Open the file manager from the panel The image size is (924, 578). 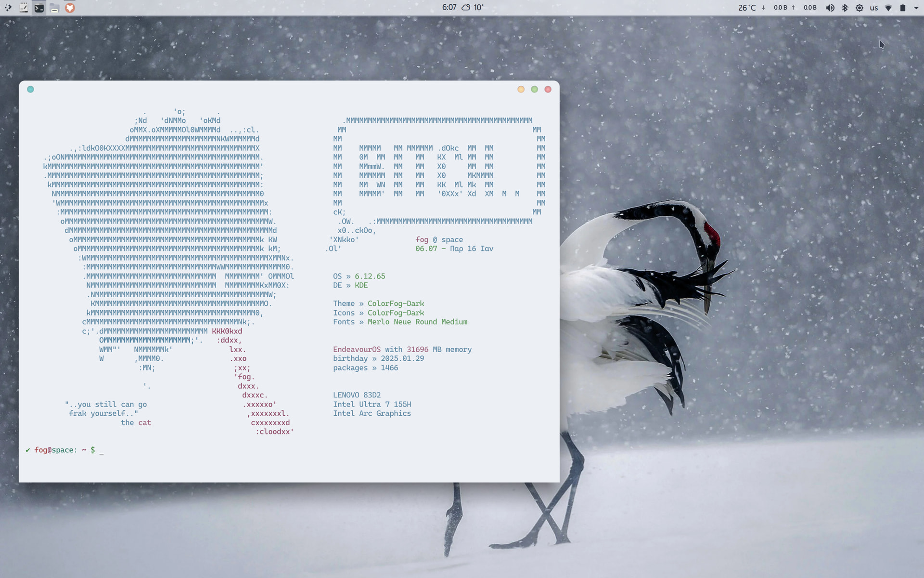(x=54, y=8)
